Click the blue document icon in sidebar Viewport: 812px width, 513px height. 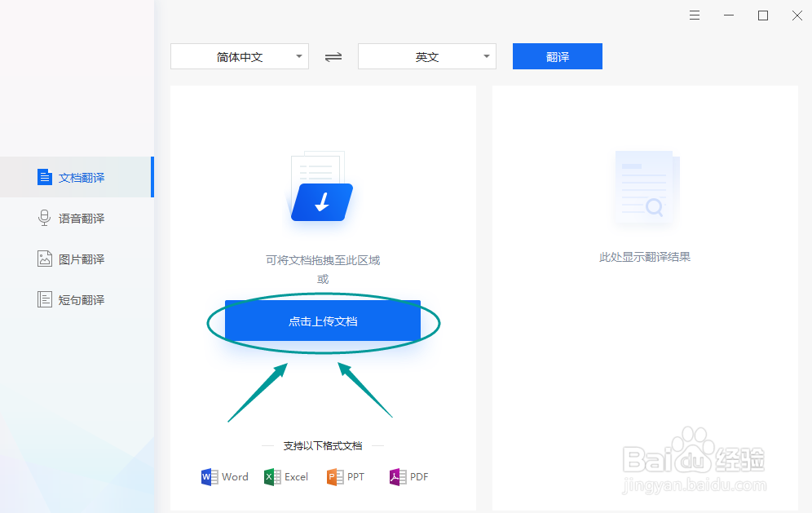click(45, 177)
